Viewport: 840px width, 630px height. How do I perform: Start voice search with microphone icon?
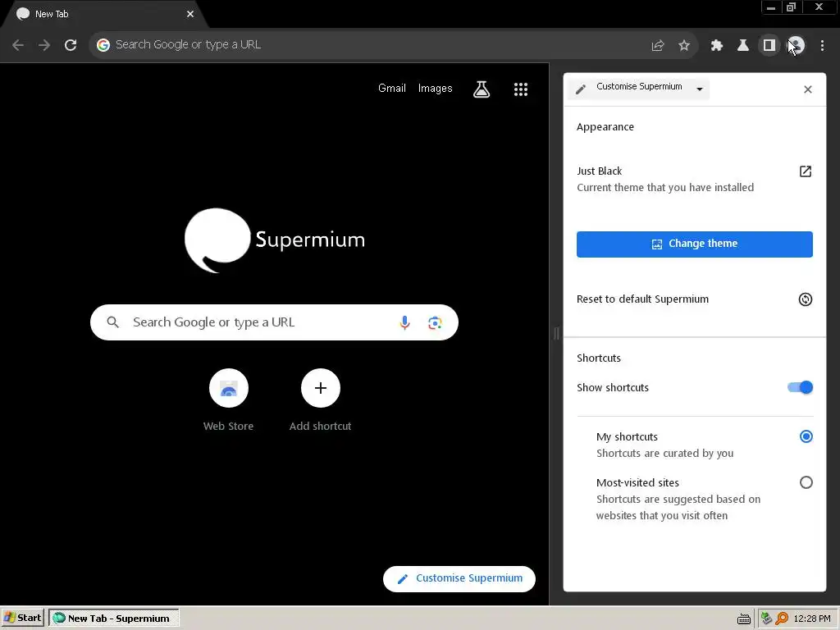click(x=405, y=322)
